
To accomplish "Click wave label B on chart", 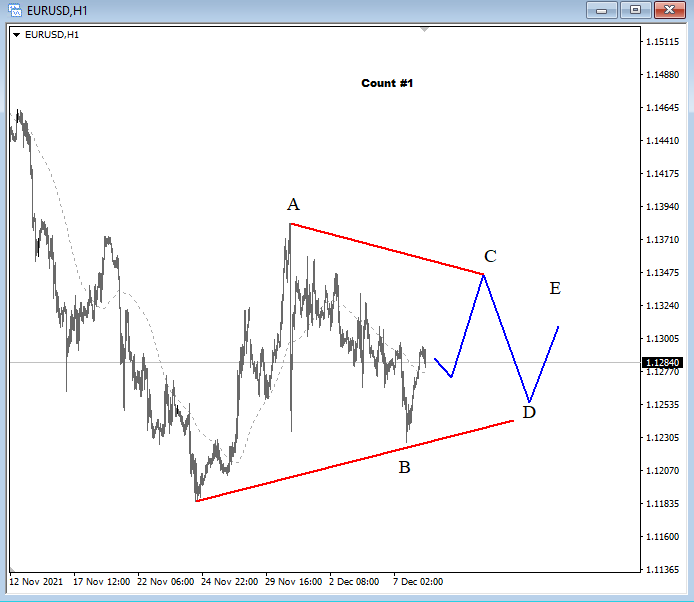I will point(404,467).
